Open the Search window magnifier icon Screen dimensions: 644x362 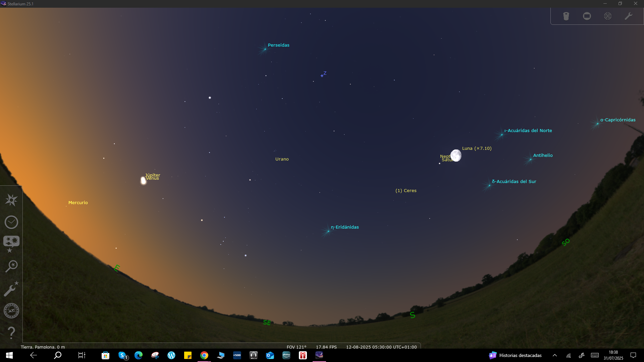click(x=11, y=266)
